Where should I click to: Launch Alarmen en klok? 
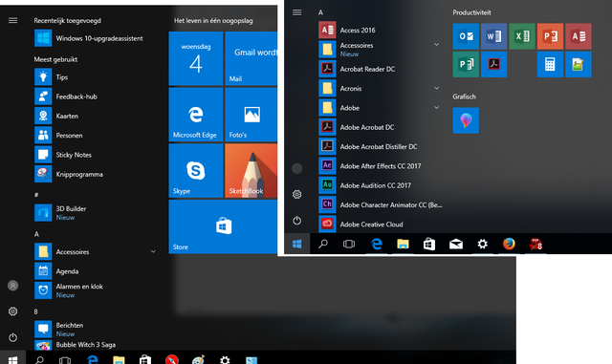click(x=69, y=290)
